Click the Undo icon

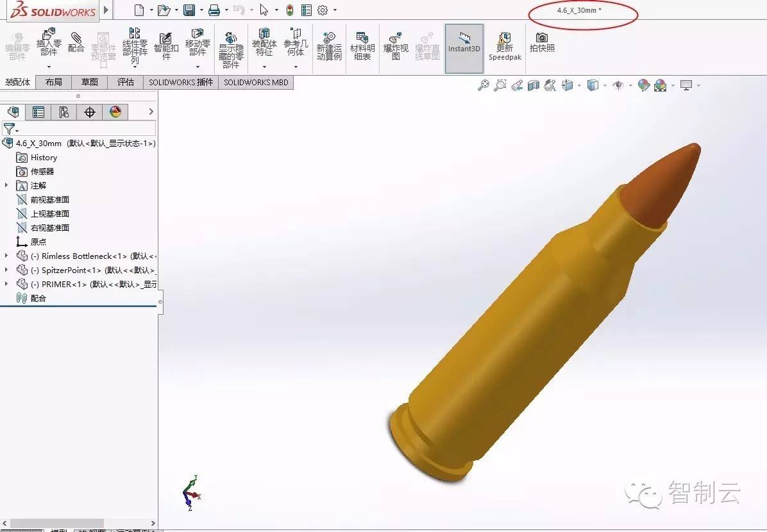point(239,10)
